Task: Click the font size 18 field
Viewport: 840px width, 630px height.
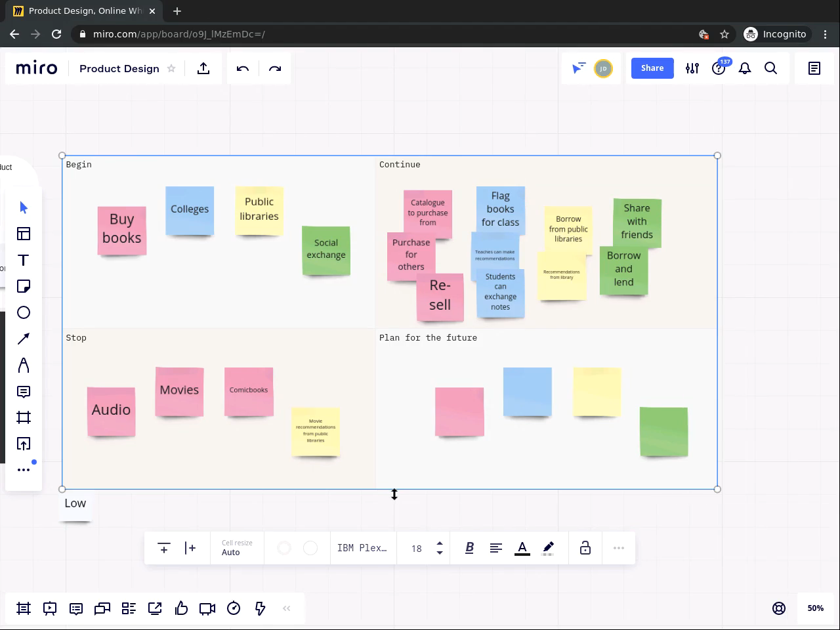Action: 417,548
